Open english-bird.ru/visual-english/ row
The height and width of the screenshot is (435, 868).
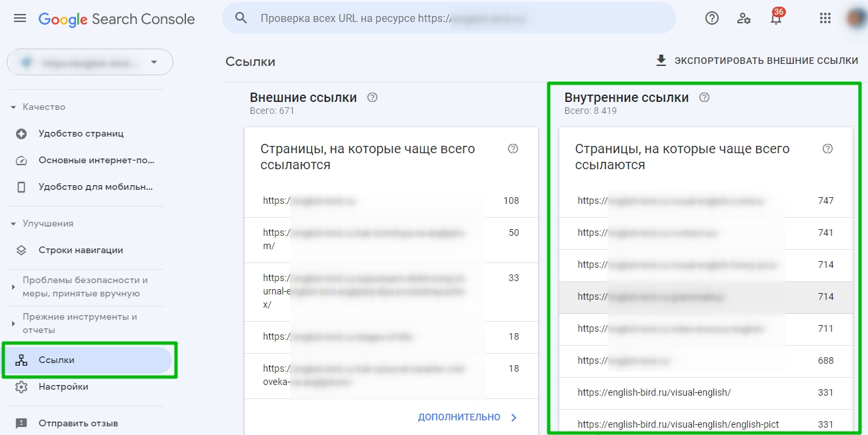[705, 393]
